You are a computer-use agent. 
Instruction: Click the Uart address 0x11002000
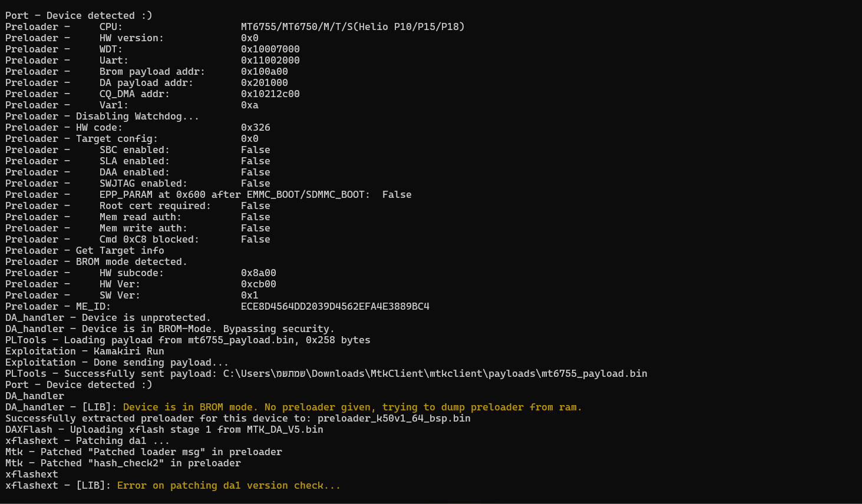[270, 60]
